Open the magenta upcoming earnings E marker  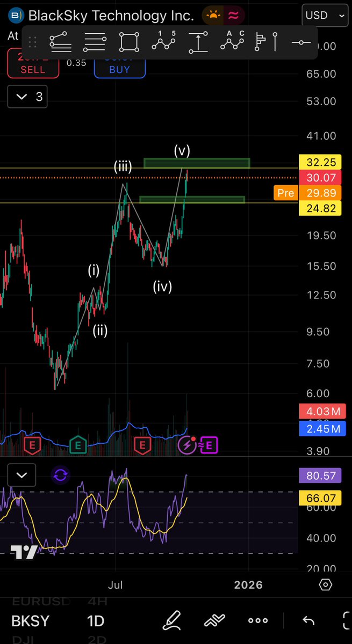(209, 444)
